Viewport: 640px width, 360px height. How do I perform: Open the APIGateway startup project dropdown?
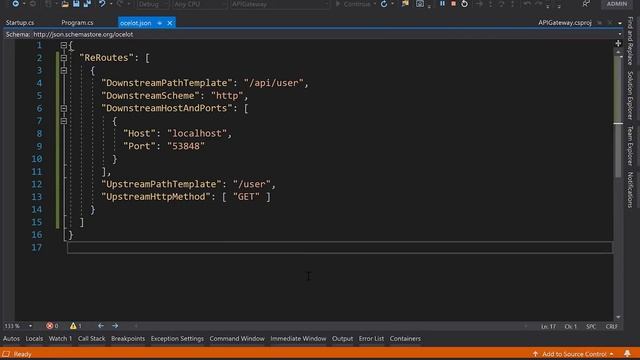pyautogui.click(x=280, y=4)
